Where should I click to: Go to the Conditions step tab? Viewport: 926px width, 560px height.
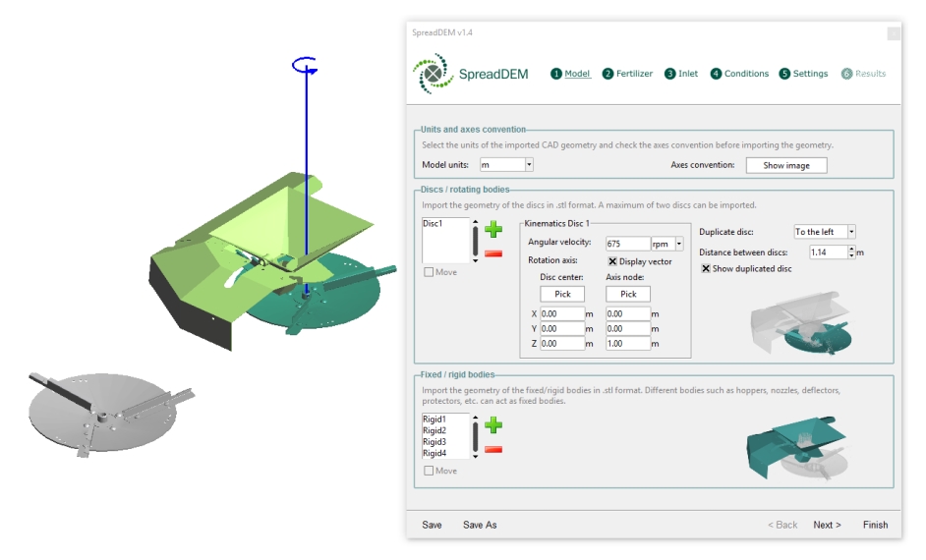[x=739, y=74]
